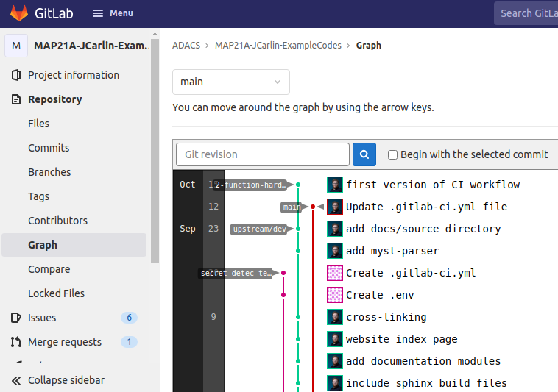Click the upstream/dev branch label
Viewport: 558px width, 392px height.
259,229
